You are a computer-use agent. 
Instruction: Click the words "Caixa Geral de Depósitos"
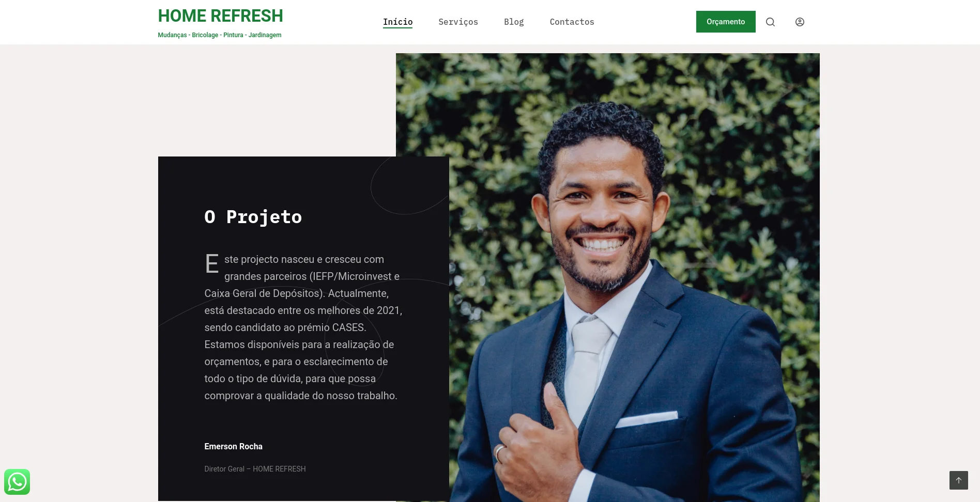point(264,293)
